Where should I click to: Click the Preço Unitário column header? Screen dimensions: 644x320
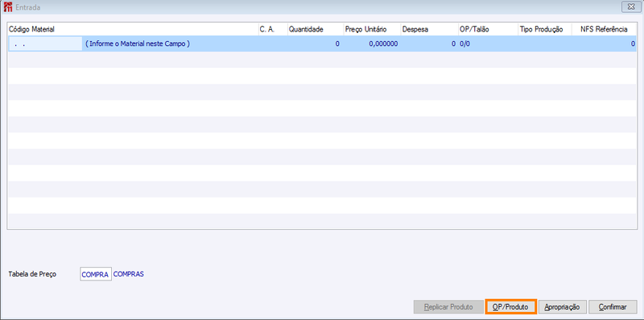tap(372, 29)
